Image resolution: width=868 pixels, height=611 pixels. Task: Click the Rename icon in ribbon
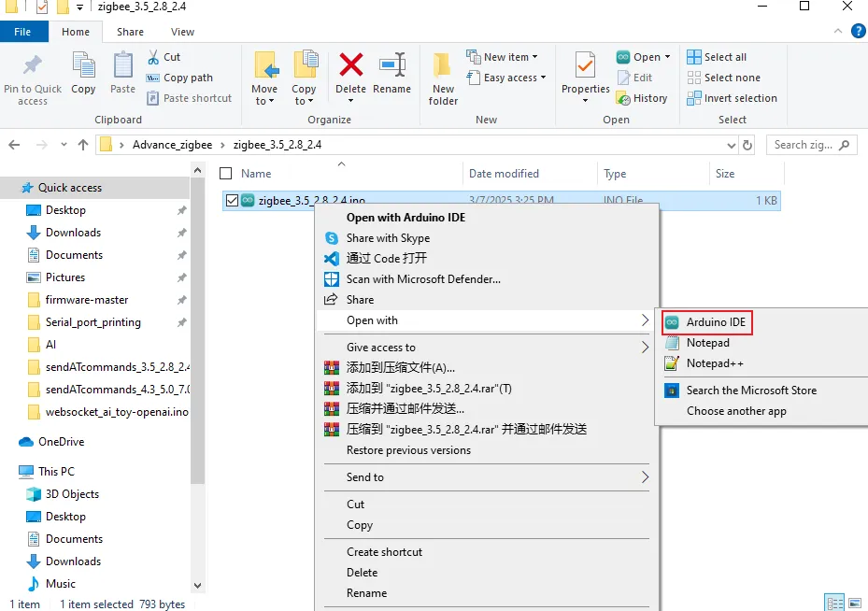point(391,66)
